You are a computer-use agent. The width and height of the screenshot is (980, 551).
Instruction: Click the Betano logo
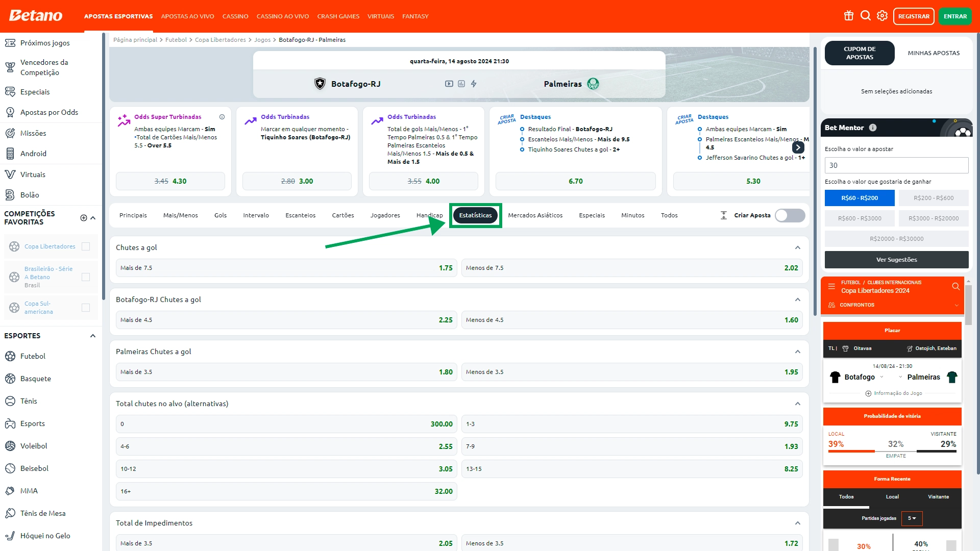[x=36, y=16]
